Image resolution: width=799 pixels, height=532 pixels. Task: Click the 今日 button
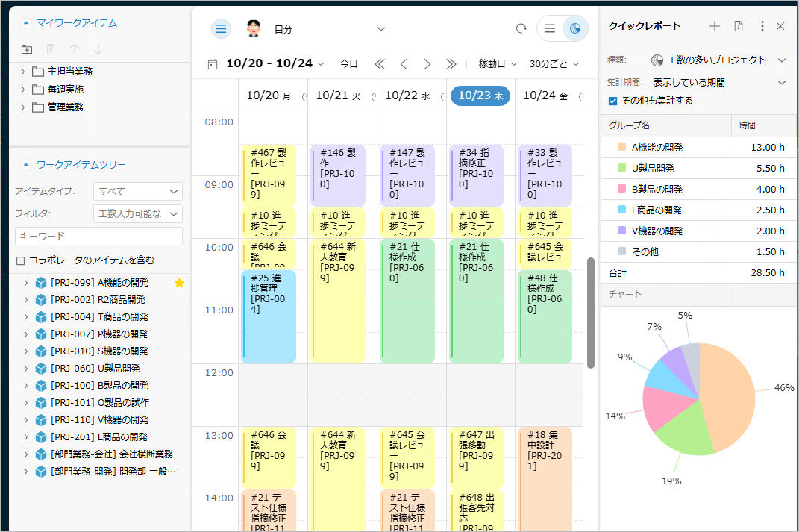coord(348,64)
